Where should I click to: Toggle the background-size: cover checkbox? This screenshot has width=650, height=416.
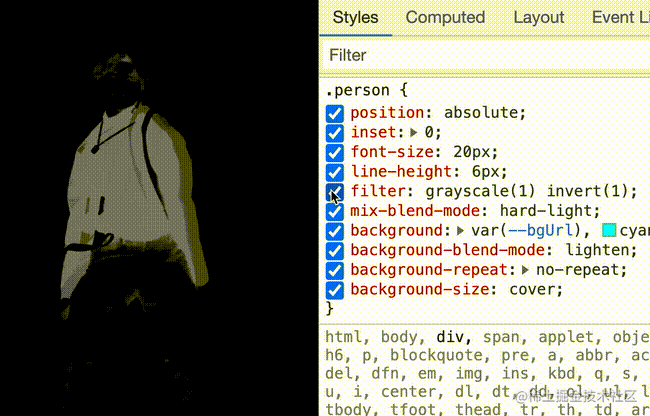pos(334,290)
